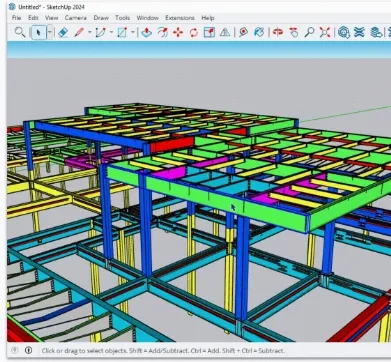Open the Draw menu
Screen dimensions: 391x362
click(x=101, y=18)
